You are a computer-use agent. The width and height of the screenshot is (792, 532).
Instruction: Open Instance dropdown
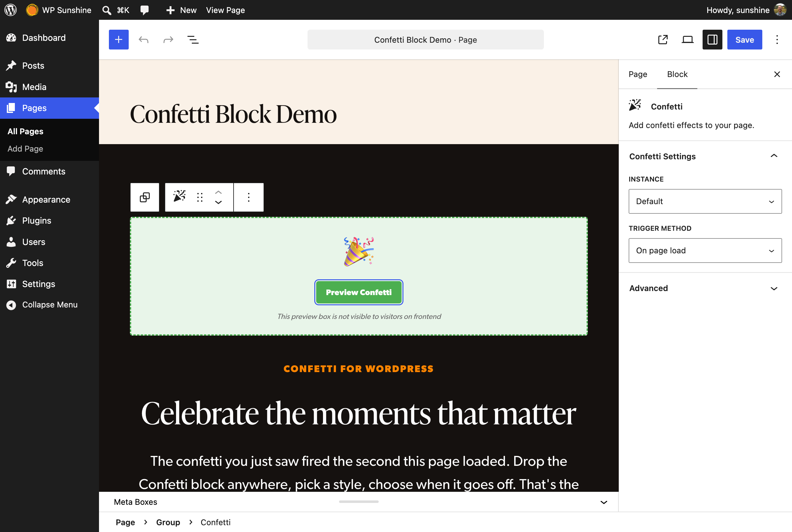(705, 201)
